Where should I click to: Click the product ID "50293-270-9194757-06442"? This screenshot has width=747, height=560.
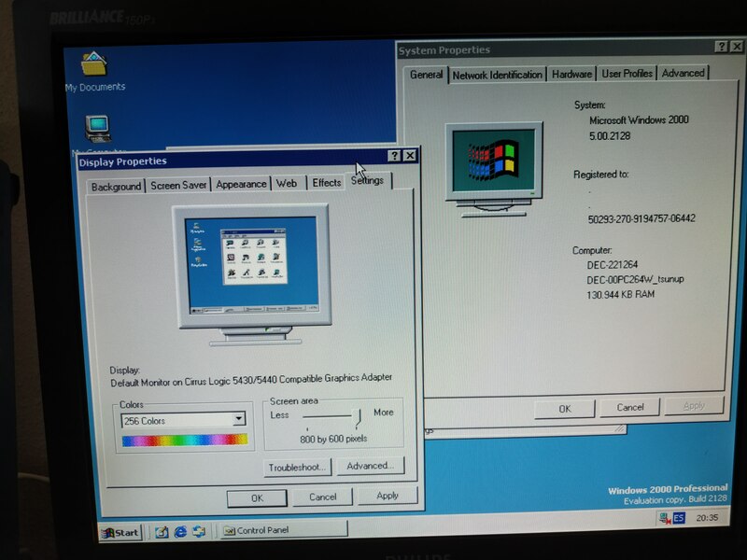click(x=641, y=219)
